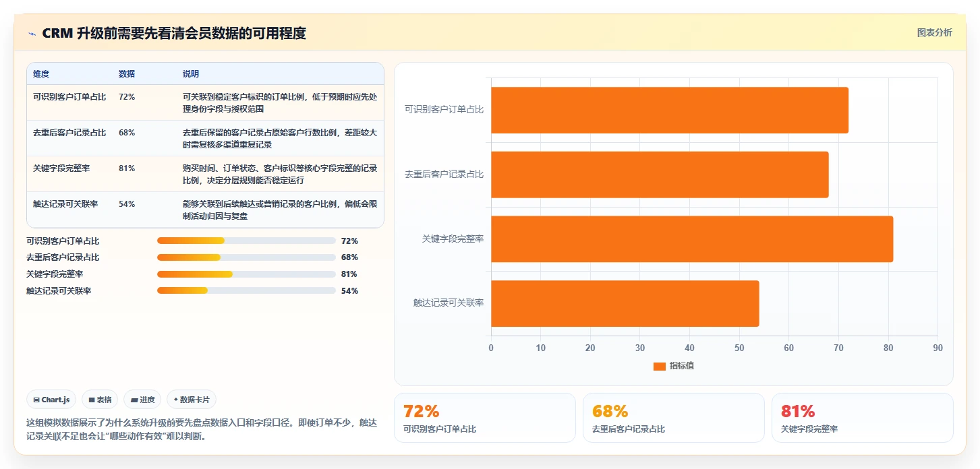The image size is (980, 469).
Task: Click 可识别客户订单占比 cell in the table
Action: point(69,97)
